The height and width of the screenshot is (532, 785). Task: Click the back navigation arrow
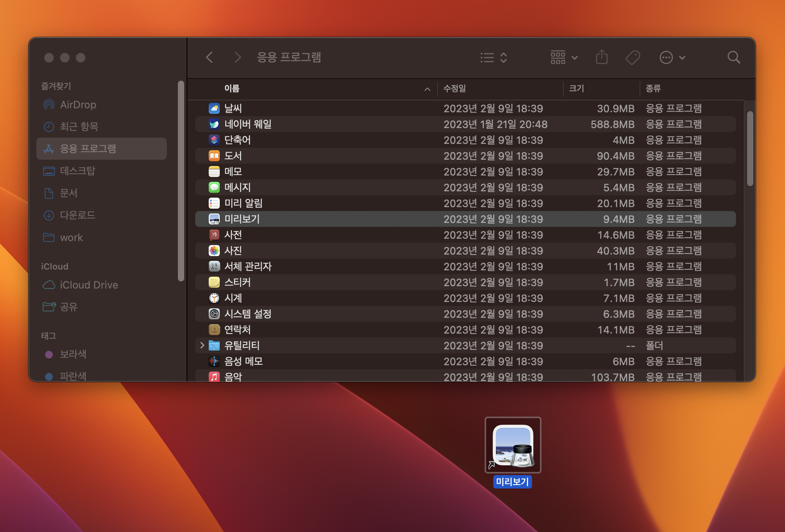coord(209,57)
